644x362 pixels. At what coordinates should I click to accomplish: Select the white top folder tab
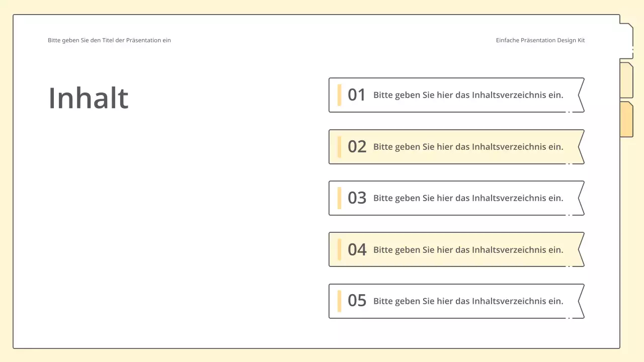[x=626, y=41]
